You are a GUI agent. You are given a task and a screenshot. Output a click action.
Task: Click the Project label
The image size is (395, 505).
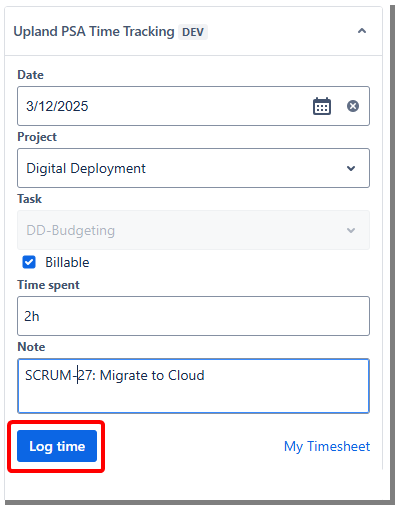[x=37, y=137]
